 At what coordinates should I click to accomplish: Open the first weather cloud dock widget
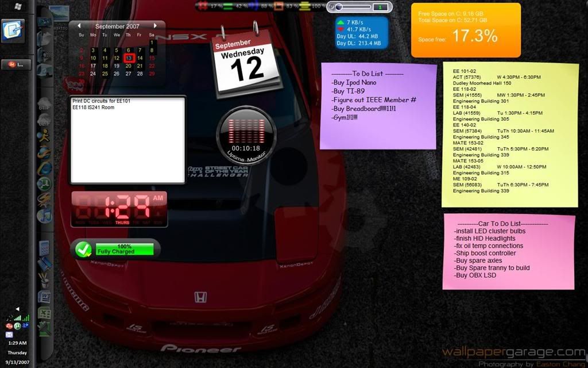tap(44, 103)
